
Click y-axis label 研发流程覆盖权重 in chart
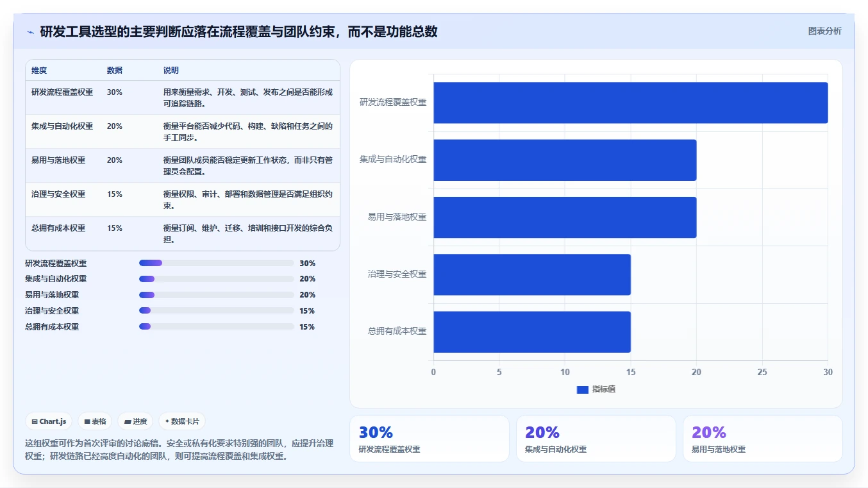(393, 102)
